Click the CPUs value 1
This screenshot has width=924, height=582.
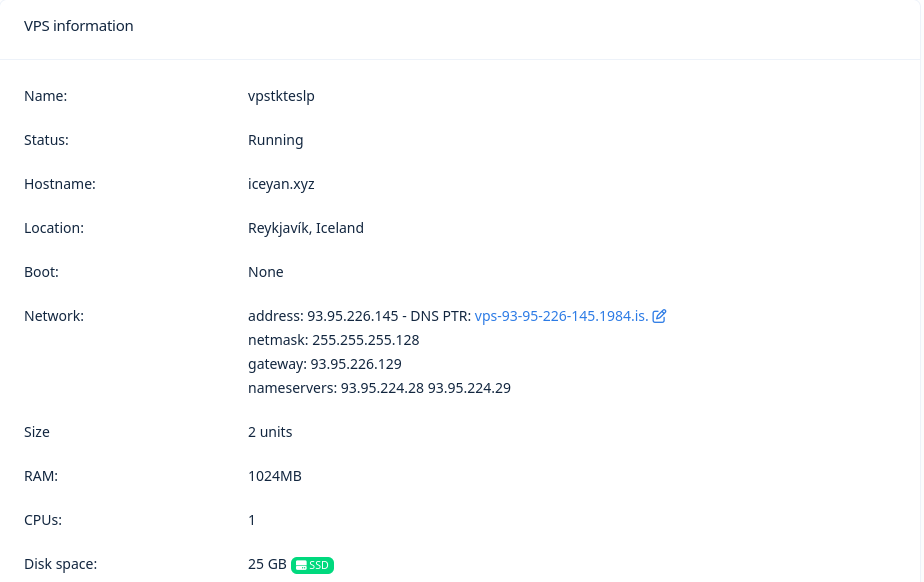coord(252,520)
